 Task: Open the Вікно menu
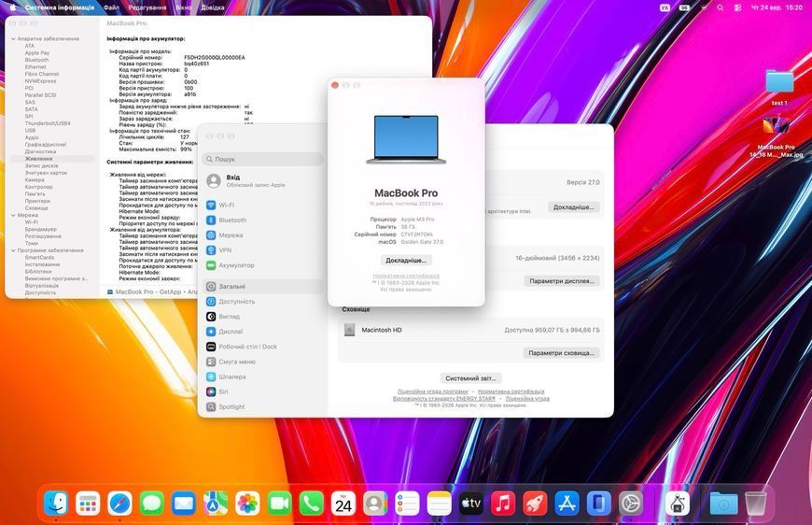coord(184,7)
